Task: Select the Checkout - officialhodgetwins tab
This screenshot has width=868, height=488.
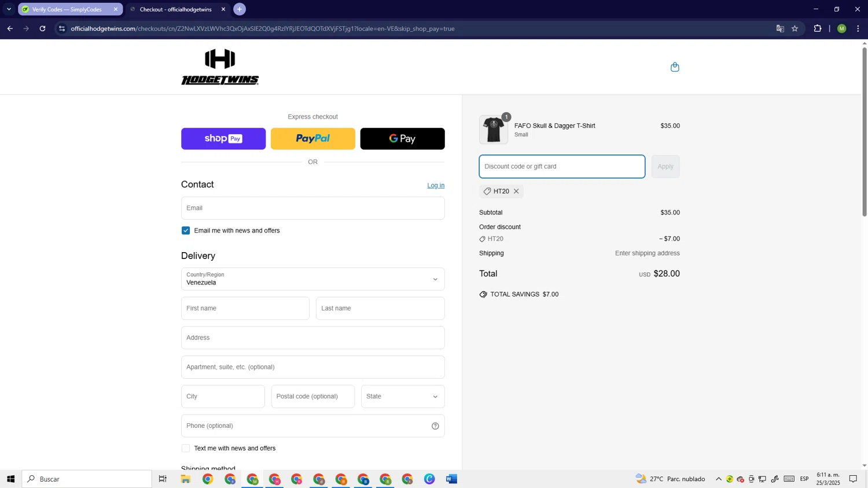Action: pos(176,9)
